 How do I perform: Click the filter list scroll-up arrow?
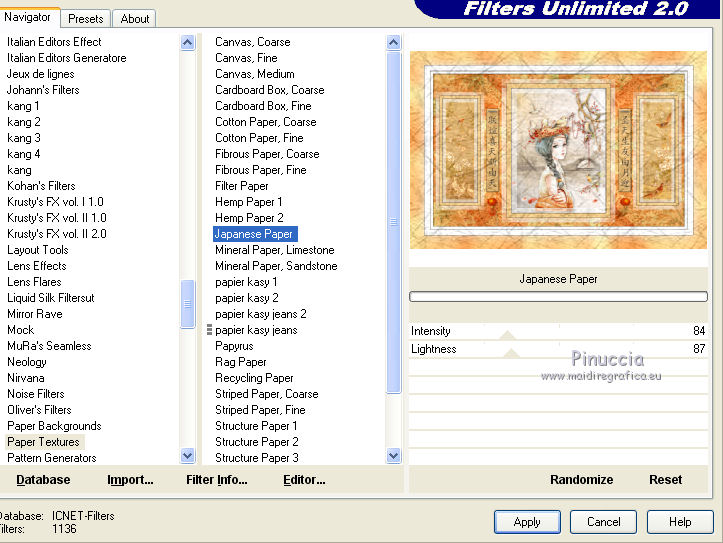click(393, 42)
